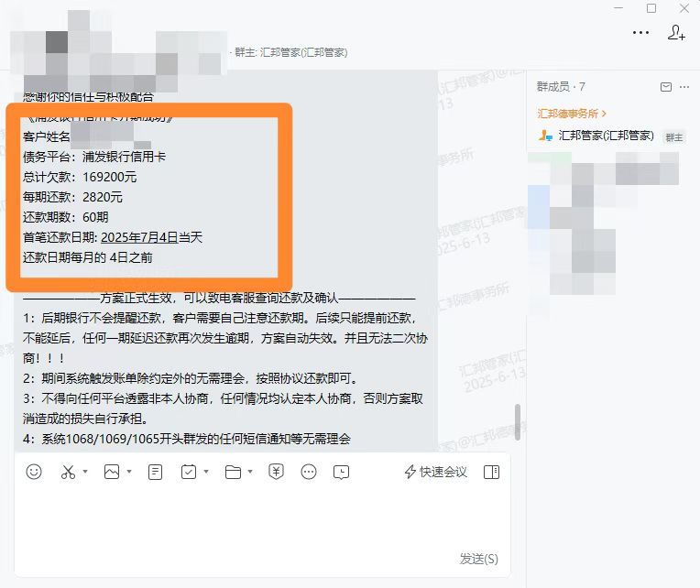Start a 快速会议 quick meeting
The width and height of the screenshot is (700, 588).
tap(436, 472)
